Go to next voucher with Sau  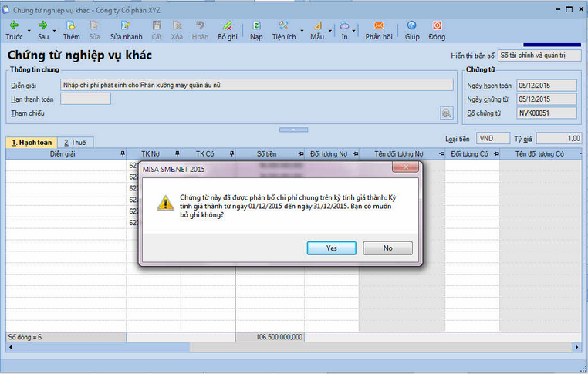(x=42, y=30)
